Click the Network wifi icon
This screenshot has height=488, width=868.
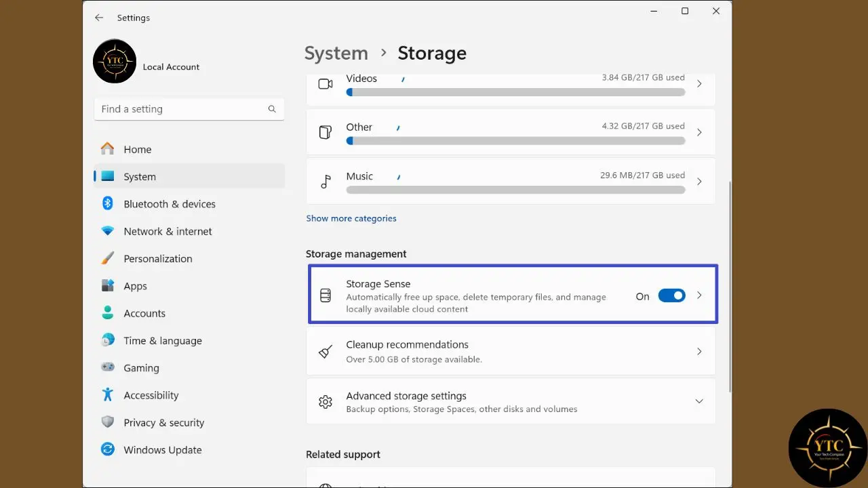click(x=108, y=231)
